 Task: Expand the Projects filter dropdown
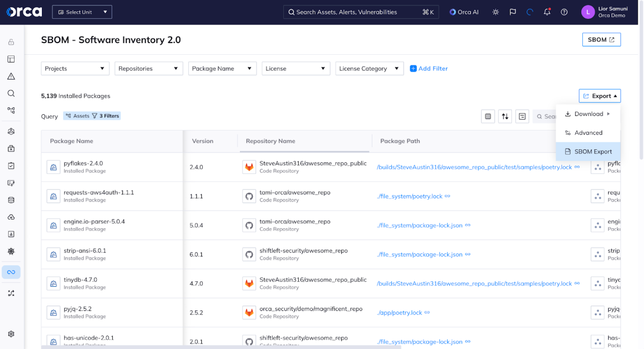click(x=75, y=68)
